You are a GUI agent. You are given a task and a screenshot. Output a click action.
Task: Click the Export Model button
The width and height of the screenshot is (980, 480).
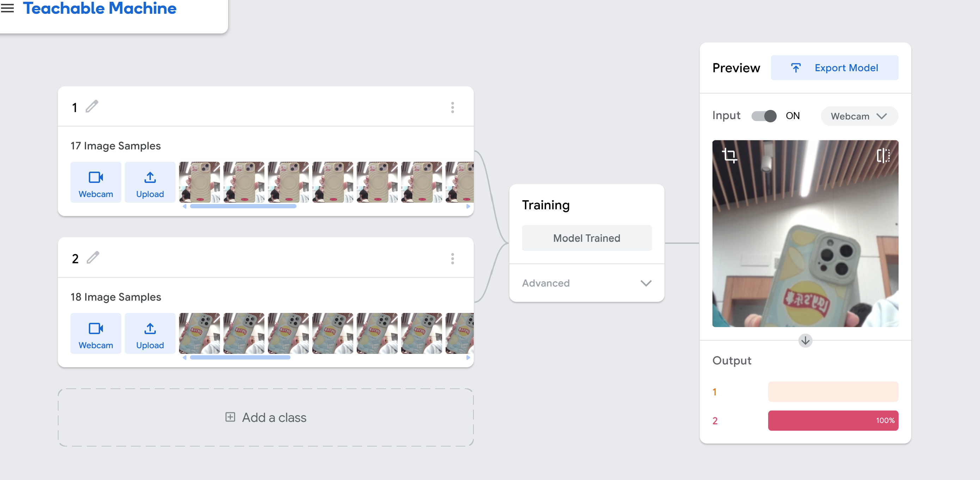[x=834, y=68]
